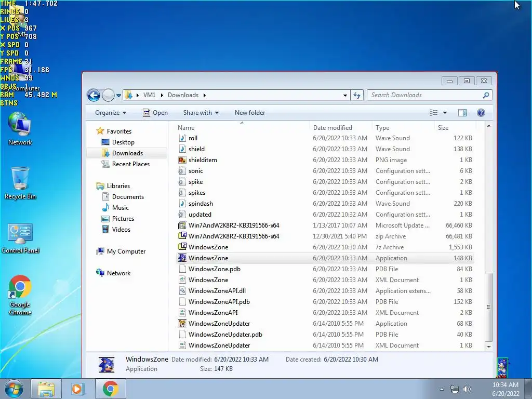Toggle the preview pane button
The height and width of the screenshot is (399, 532).
point(462,113)
